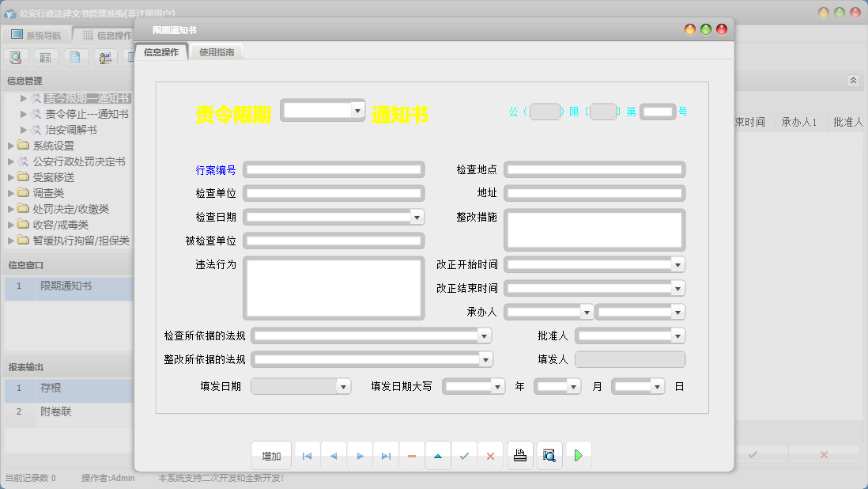Collapse the panel with the top-right chevron
Screen dimensions: 868x489
[852, 80]
